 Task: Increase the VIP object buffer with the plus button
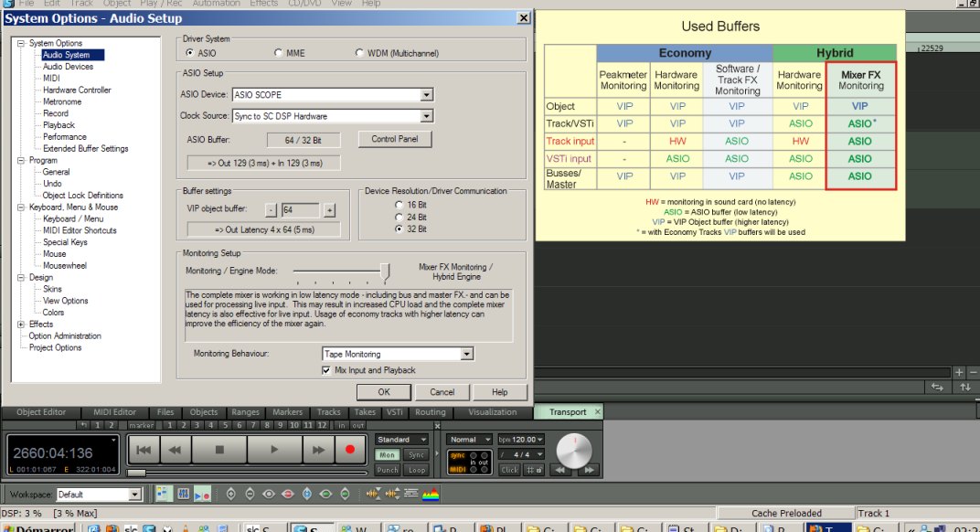[329, 210]
